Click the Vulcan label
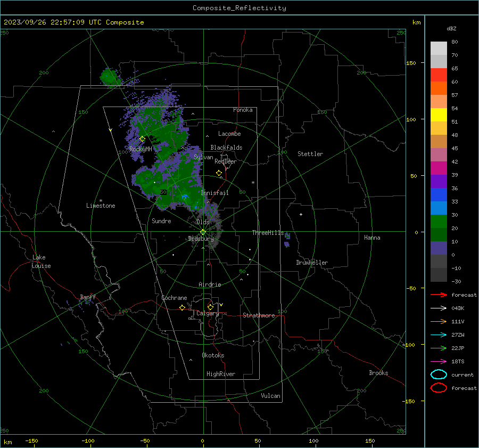479x448 pixels. click(x=271, y=396)
